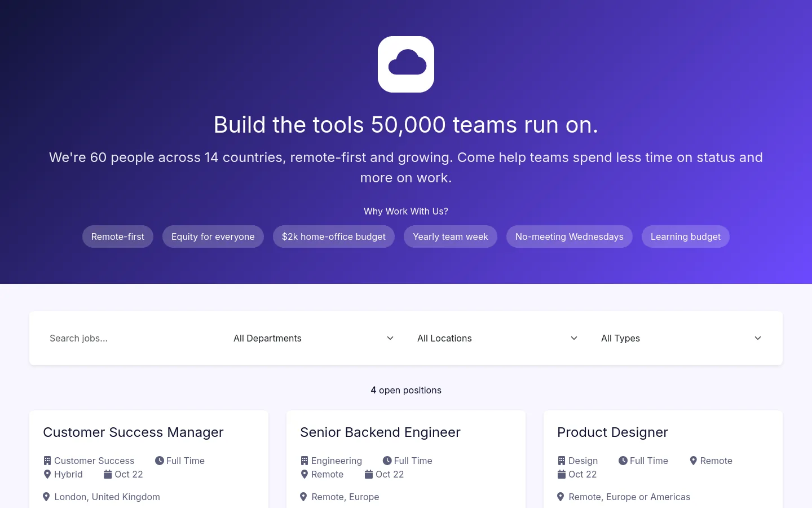This screenshot has height=508, width=812.
Task: Click the "Engineering" department label
Action: (337, 461)
